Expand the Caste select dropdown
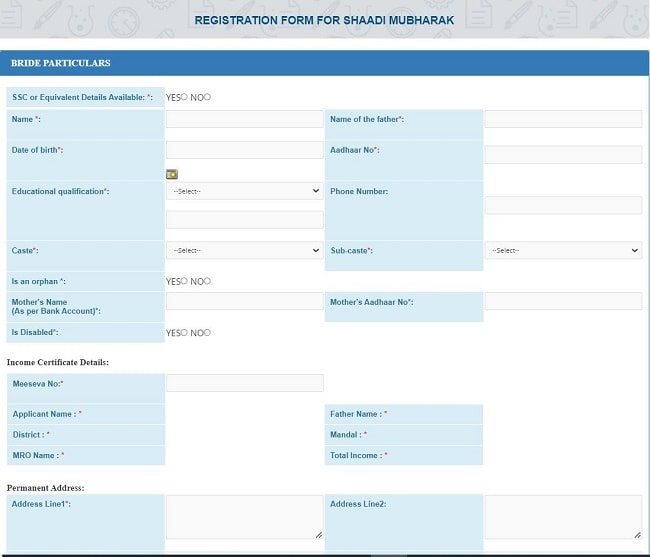This screenshot has height=557, width=650. coord(245,250)
